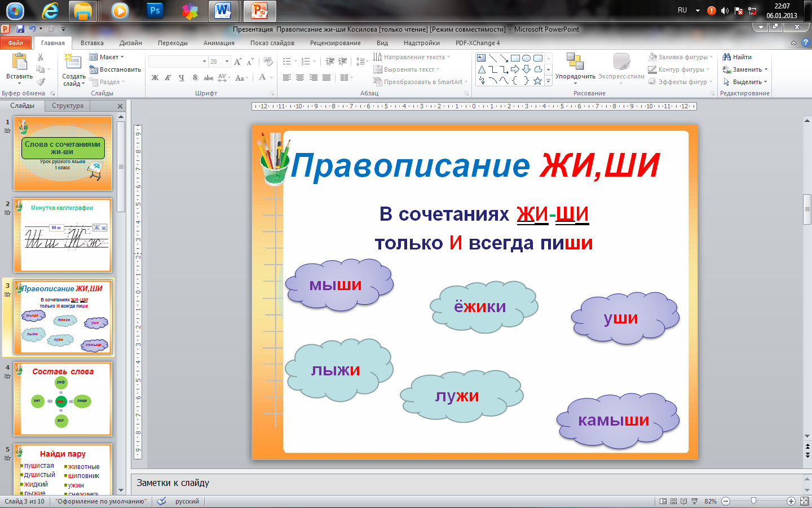Toggle align text left
This screenshot has height=508, width=812.
pos(287,78)
